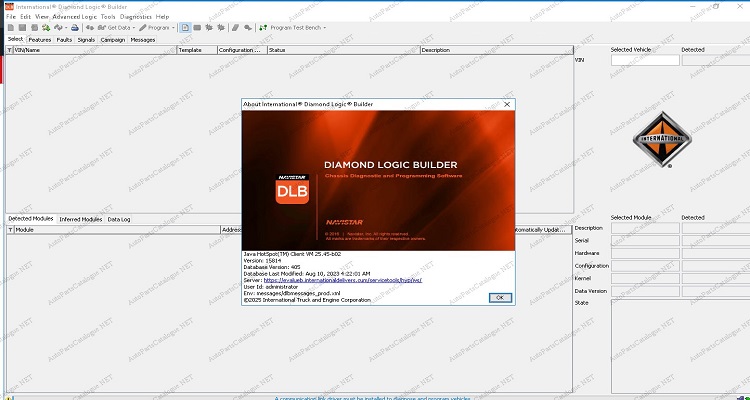Click the first toolbar icon for new file
Screen dimensions: 750x400
coord(10,28)
